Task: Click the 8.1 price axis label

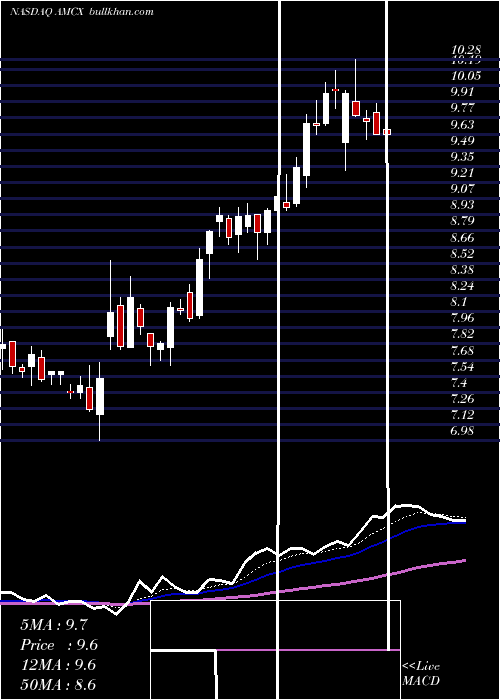Action: [459, 302]
